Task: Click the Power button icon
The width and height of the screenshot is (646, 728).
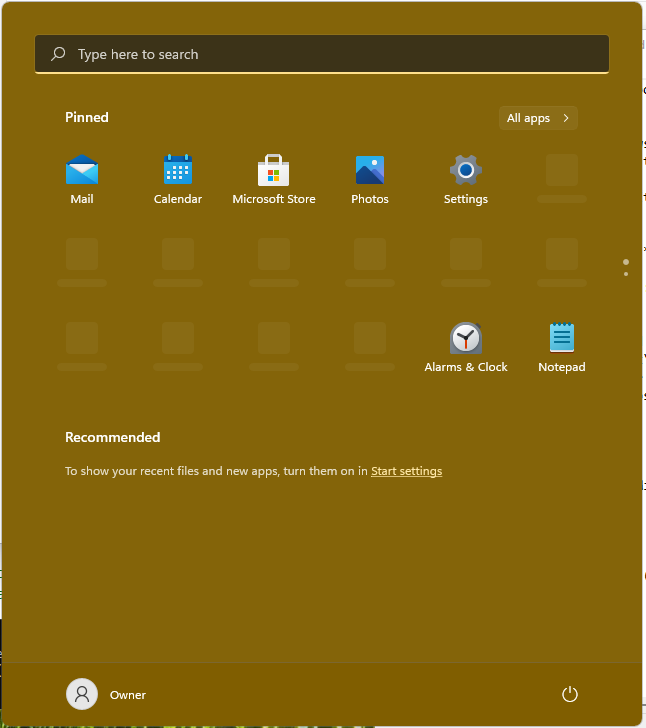Action: click(570, 694)
